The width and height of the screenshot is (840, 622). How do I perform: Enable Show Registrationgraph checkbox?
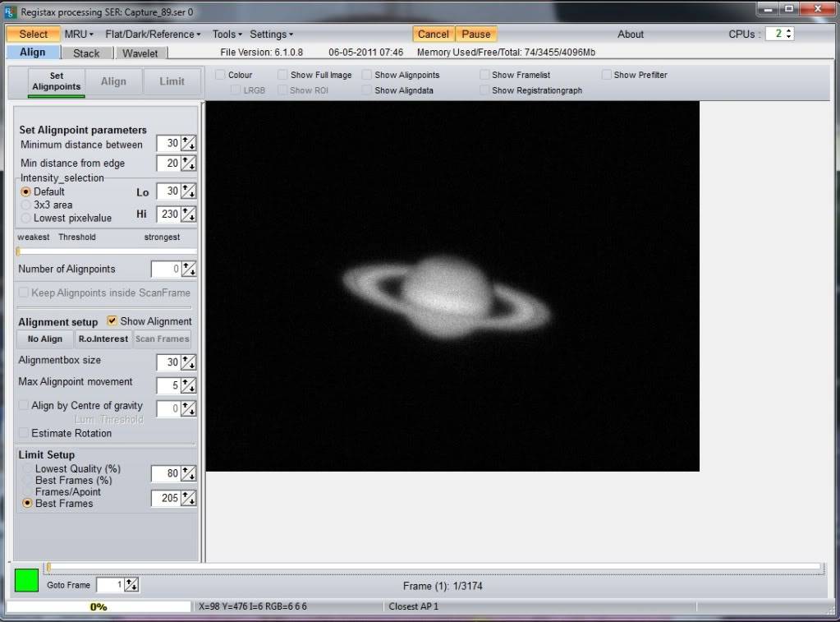tap(484, 90)
